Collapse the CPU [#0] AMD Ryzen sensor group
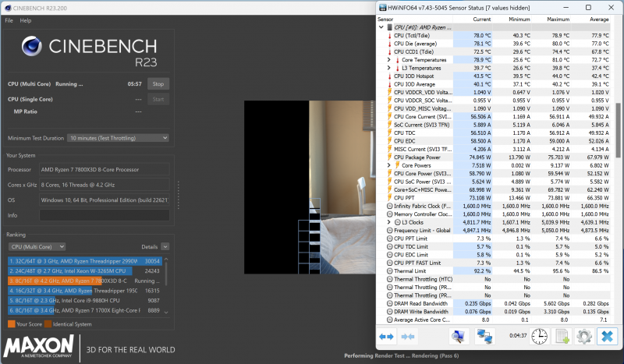The width and height of the screenshot is (624, 364). pyautogui.click(x=381, y=27)
